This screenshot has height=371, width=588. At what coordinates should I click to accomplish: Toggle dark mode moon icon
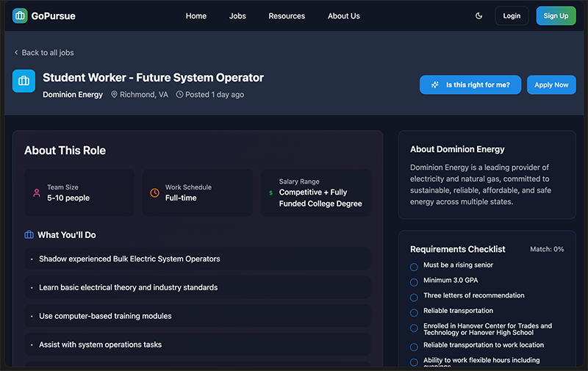pos(479,15)
